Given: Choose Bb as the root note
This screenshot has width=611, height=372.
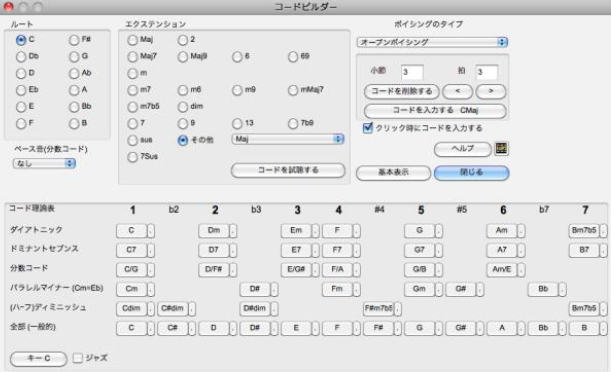Looking at the screenshot, I should point(74,107).
